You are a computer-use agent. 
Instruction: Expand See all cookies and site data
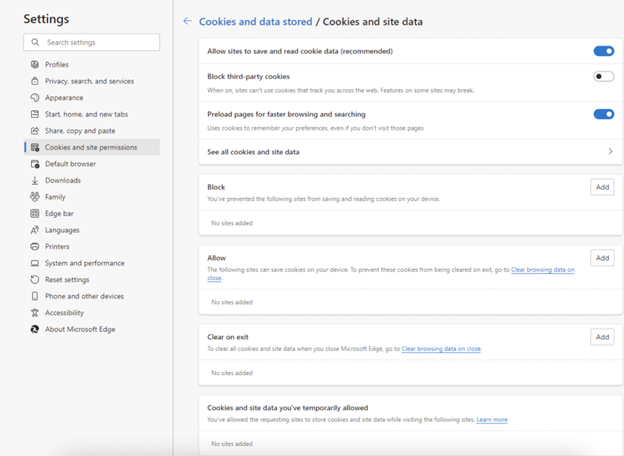pos(610,152)
